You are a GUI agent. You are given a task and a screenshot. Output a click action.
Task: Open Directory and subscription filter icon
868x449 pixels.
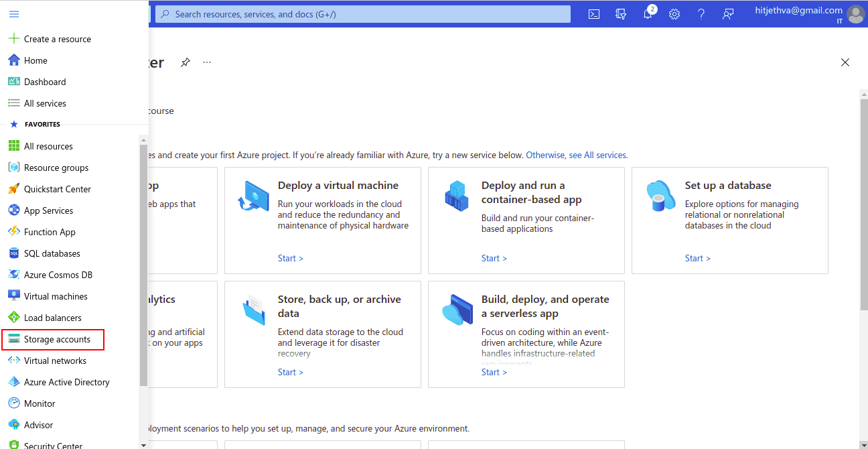coord(621,14)
